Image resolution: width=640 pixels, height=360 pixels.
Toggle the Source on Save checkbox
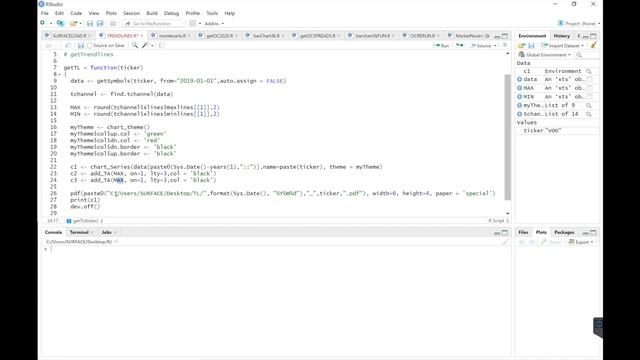point(90,45)
